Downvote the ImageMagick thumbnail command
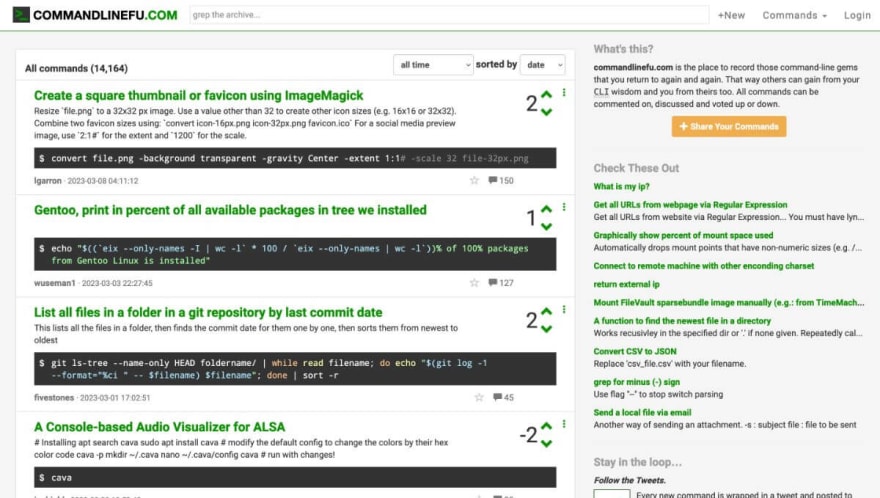 (x=547, y=112)
